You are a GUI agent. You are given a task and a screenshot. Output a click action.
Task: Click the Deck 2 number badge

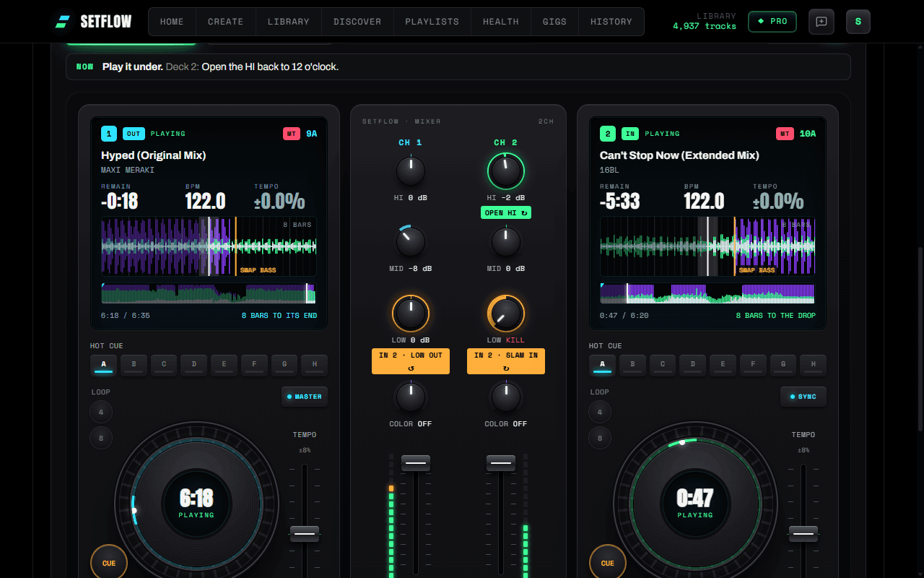[608, 134]
